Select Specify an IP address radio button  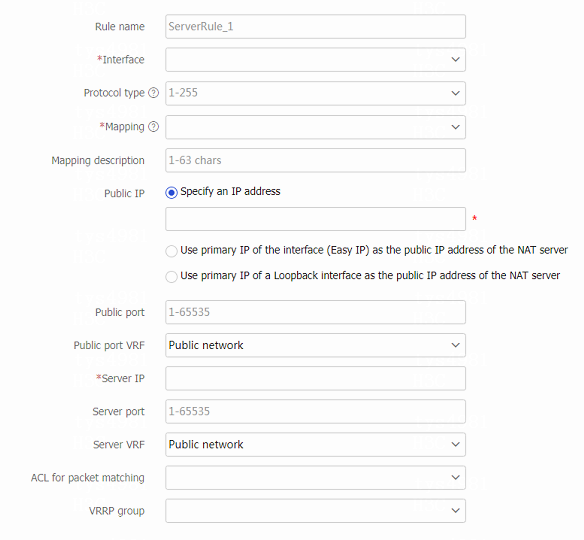pos(171,193)
